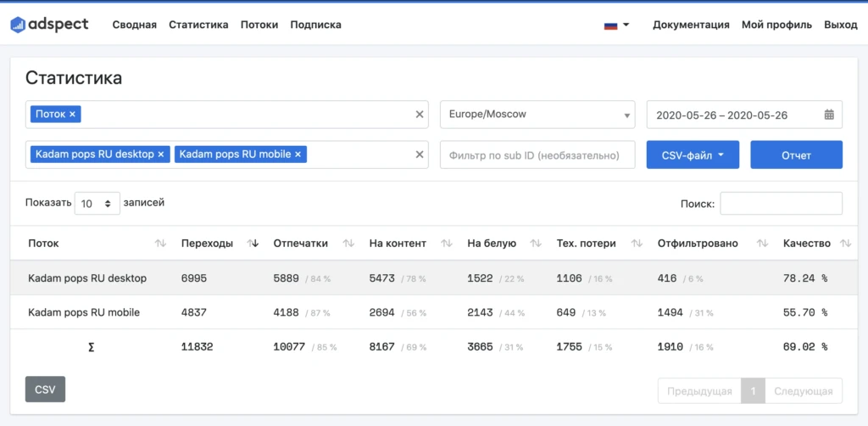868x426 pixels.
Task: Click the 6995 Переходы value
Action: (194, 278)
